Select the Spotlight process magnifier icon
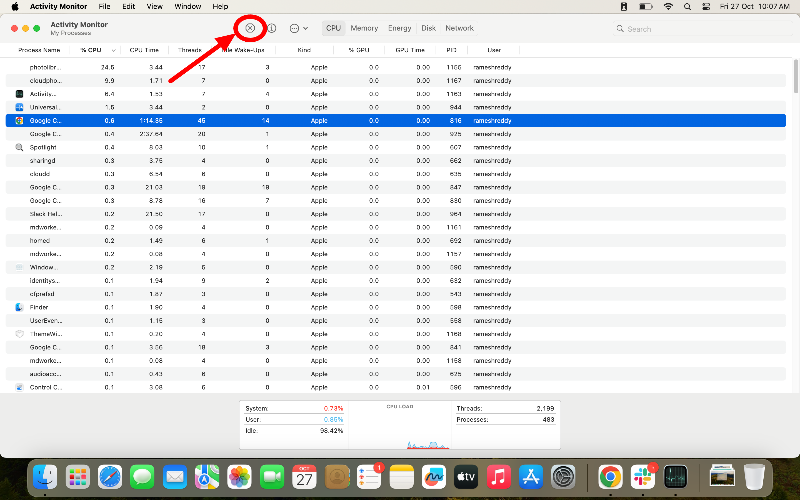Screen dimensions: 800x500 pos(19,147)
